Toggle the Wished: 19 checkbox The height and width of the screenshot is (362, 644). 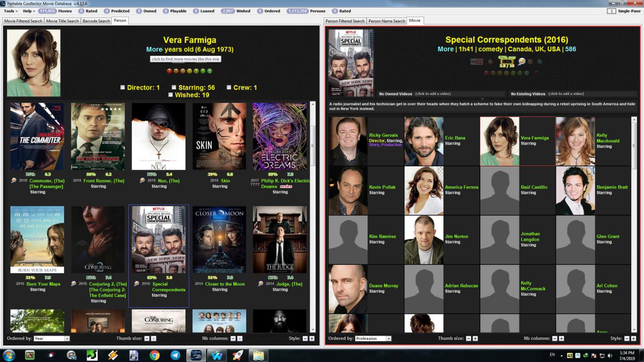[x=171, y=95]
